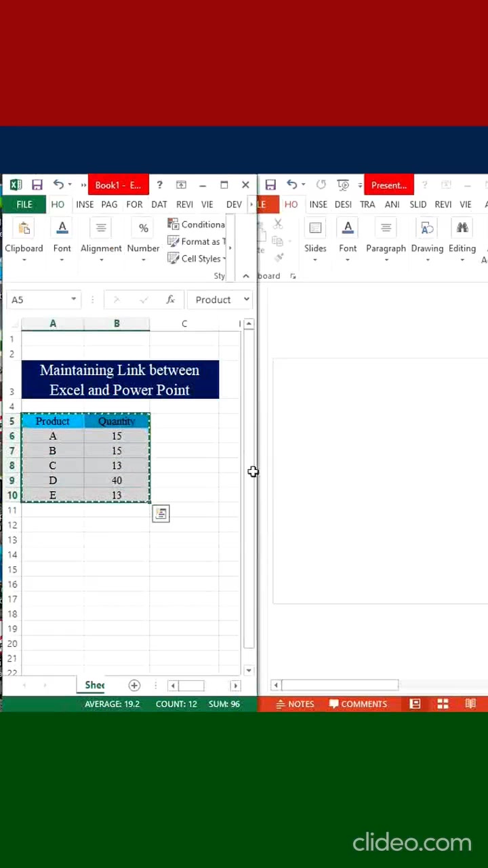The image size is (488, 868).
Task: Open Excel INSERT tab
Action: [x=85, y=204]
